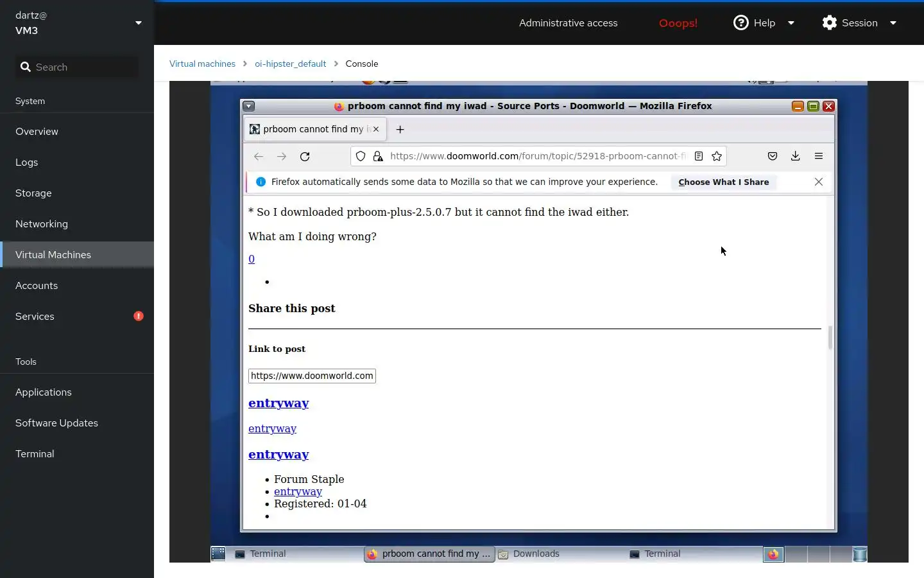Click the show desktop icon in the VM taskbar

click(x=218, y=554)
